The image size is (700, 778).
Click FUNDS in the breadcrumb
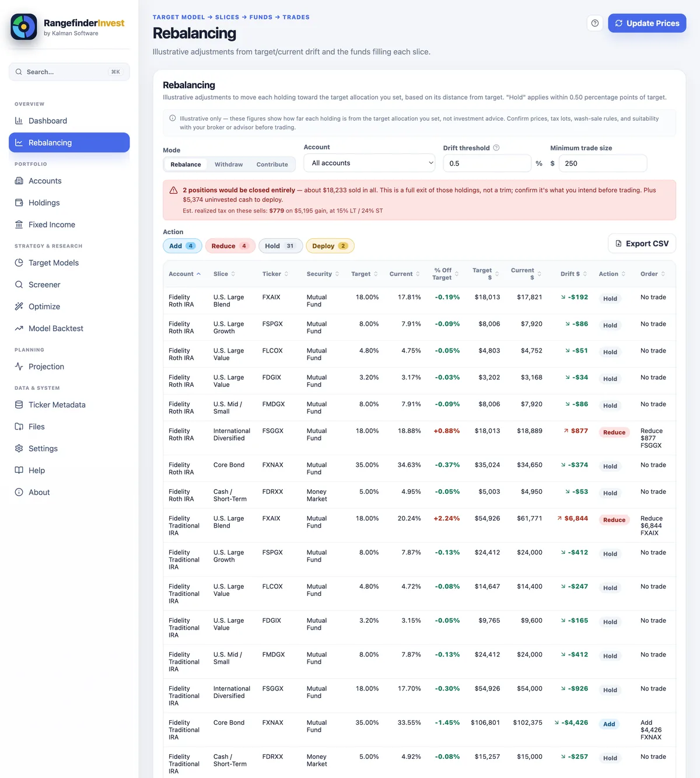click(261, 17)
